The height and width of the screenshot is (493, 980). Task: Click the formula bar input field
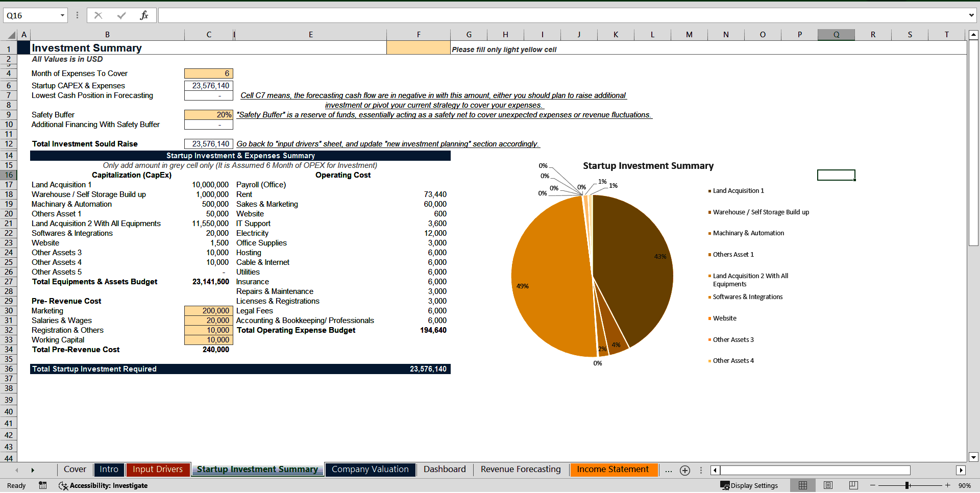point(561,15)
